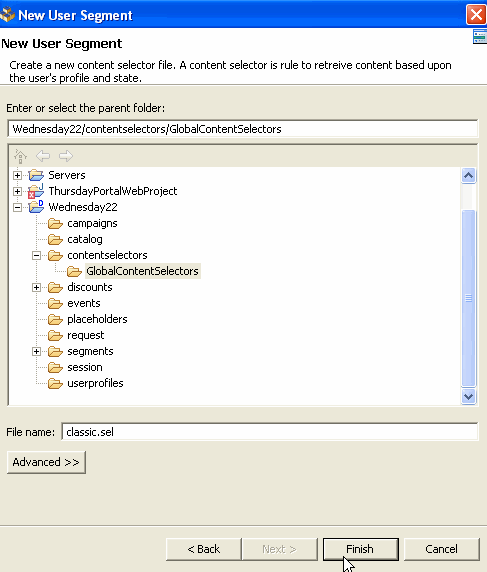The width and height of the screenshot is (487, 572).
Task: Select the events folder label
Action: point(84,303)
